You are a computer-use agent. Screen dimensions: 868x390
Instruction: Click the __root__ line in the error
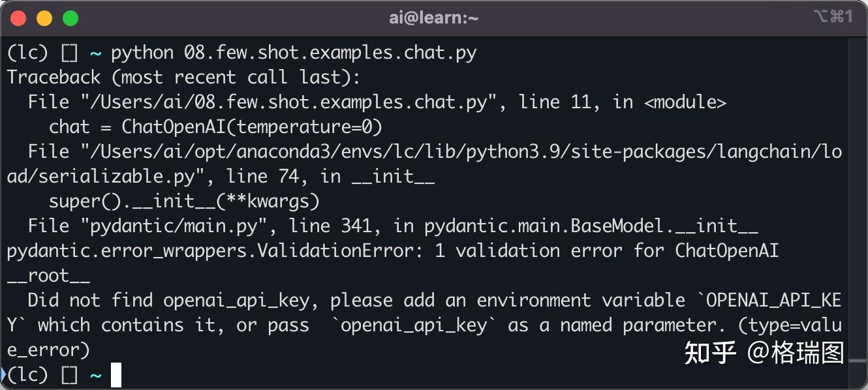click(x=48, y=276)
